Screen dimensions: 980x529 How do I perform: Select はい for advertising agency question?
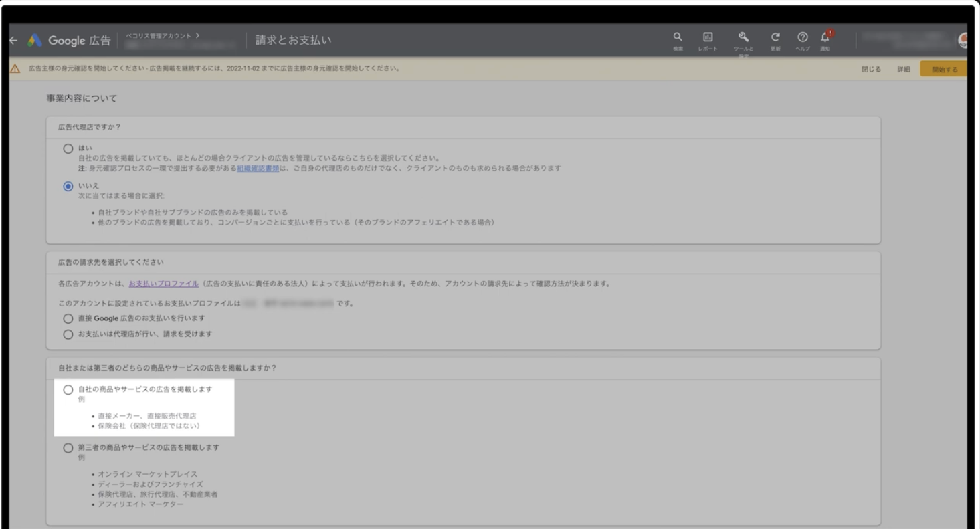tap(68, 148)
